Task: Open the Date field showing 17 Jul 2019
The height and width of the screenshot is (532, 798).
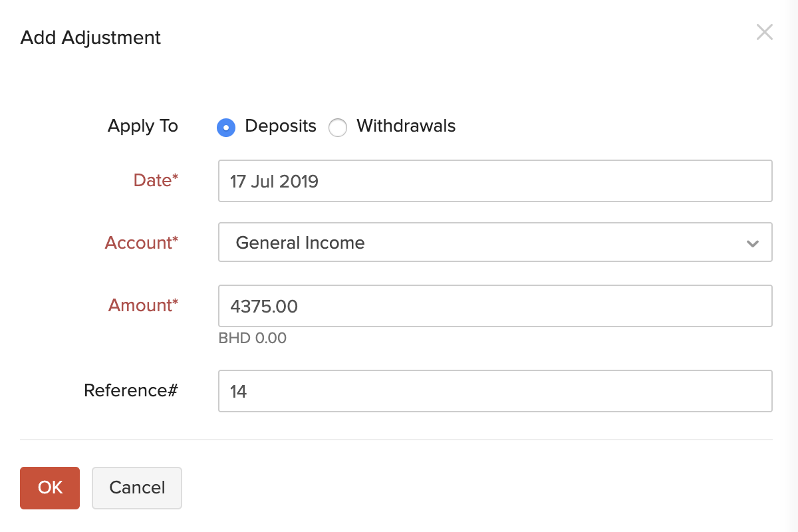Action: [x=495, y=181]
